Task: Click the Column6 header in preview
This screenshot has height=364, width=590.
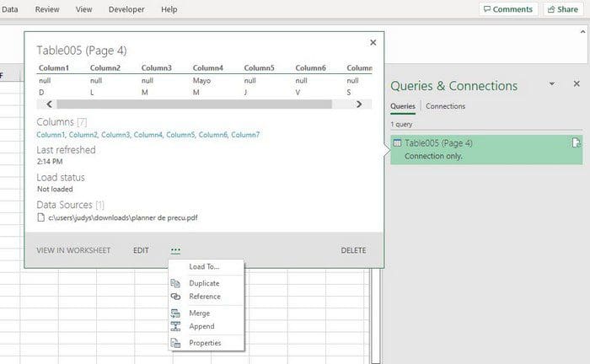Action: [310, 68]
